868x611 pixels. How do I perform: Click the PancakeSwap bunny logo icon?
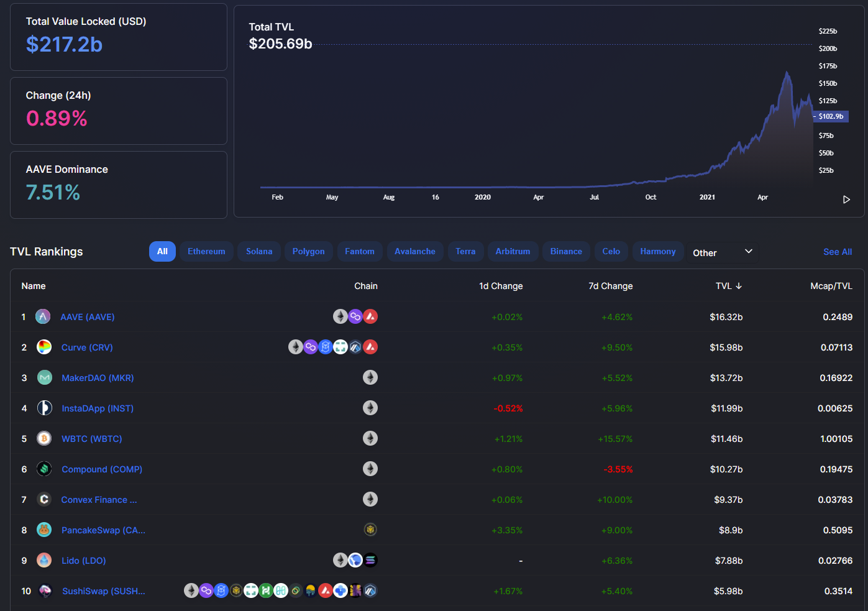(44, 530)
